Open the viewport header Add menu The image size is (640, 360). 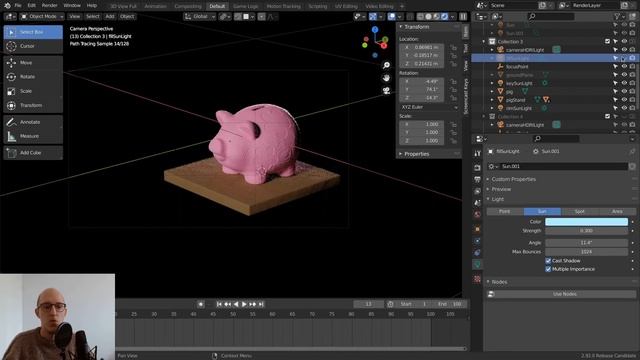[110, 17]
